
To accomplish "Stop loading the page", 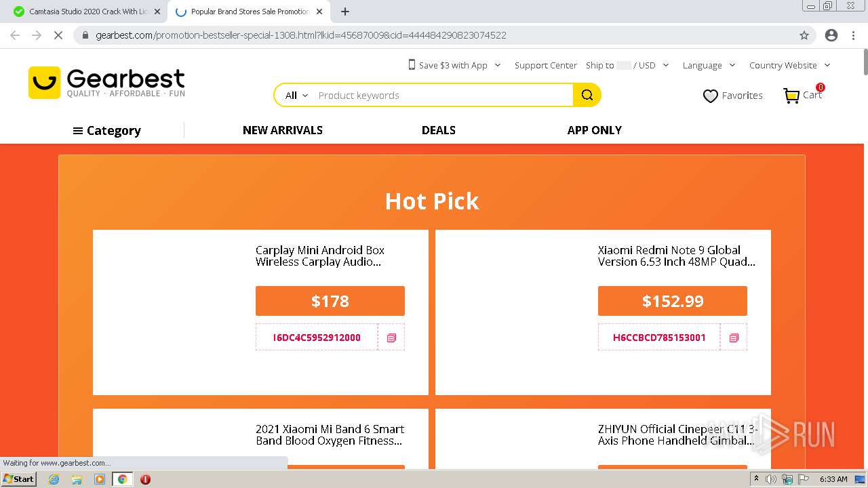I will [58, 35].
